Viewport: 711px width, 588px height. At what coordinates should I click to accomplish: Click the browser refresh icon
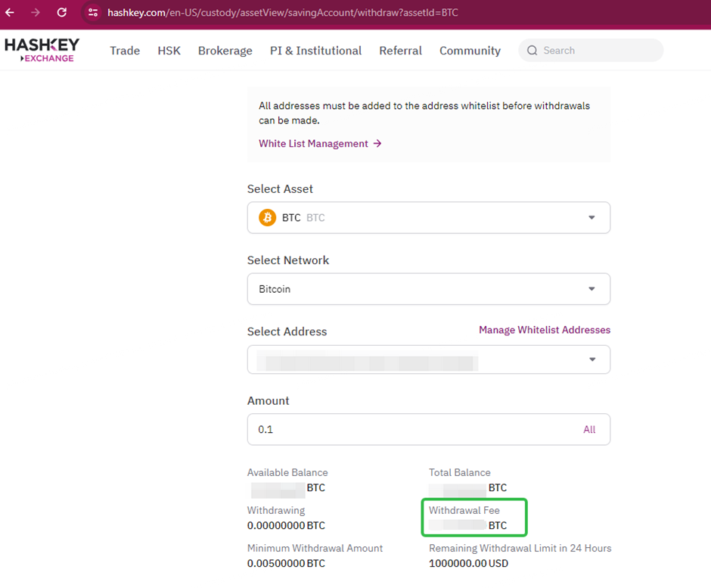pyautogui.click(x=61, y=13)
